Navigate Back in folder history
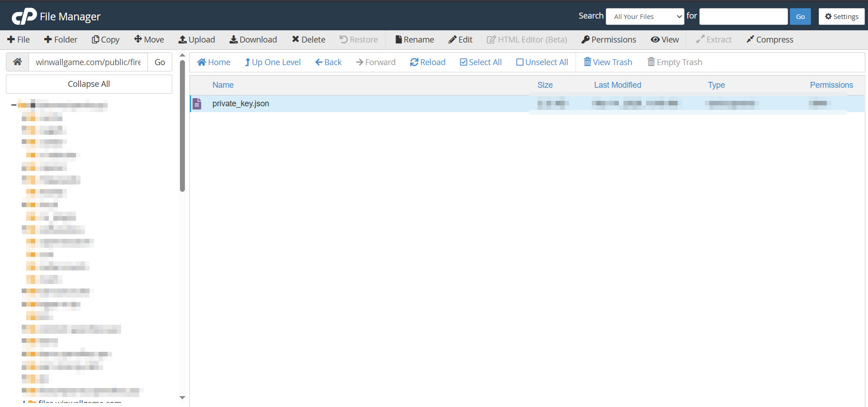Viewport: 868px width, 407px height. [x=328, y=62]
